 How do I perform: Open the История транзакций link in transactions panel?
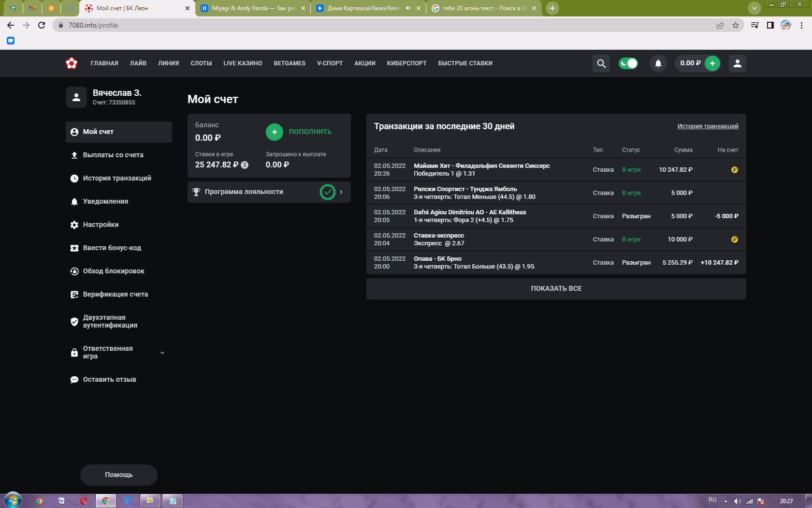708,126
